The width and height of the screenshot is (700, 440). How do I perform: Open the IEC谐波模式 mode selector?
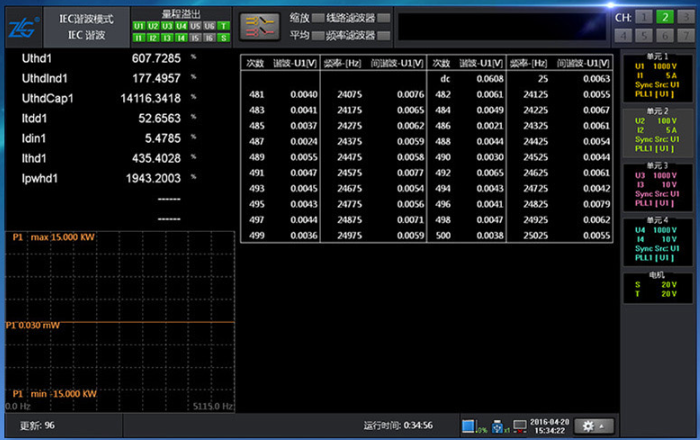[x=86, y=27]
